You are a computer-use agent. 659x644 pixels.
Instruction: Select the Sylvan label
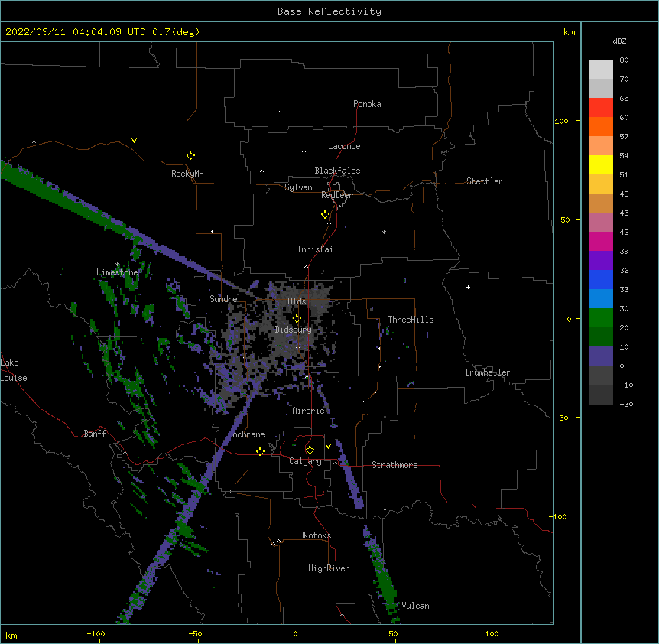[x=298, y=187]
